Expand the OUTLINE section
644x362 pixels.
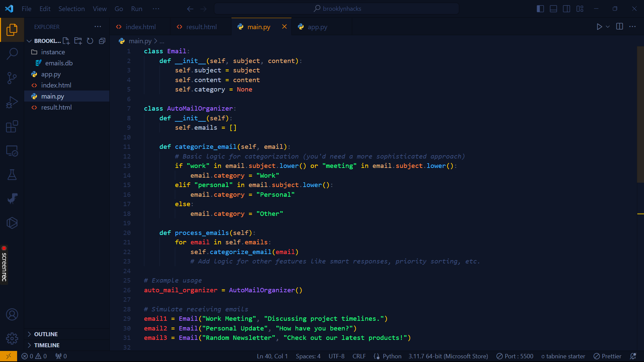(x=46, y=334)
